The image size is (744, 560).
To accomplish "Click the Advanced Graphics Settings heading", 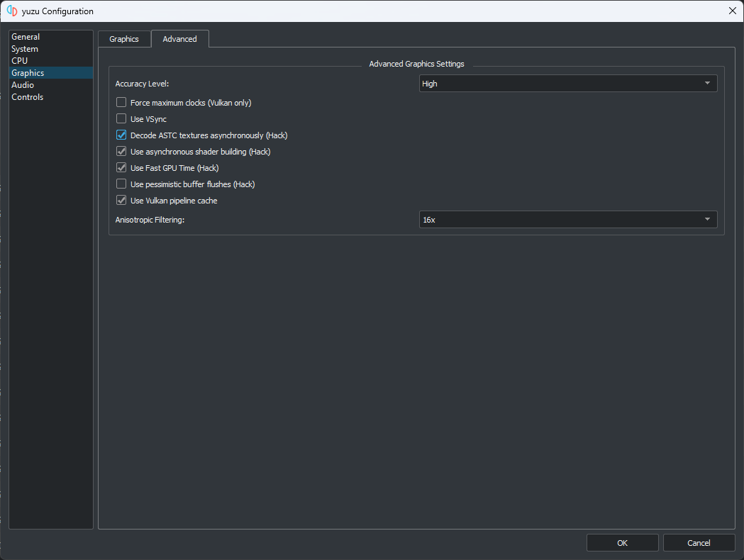I will [x=416, y=64].
